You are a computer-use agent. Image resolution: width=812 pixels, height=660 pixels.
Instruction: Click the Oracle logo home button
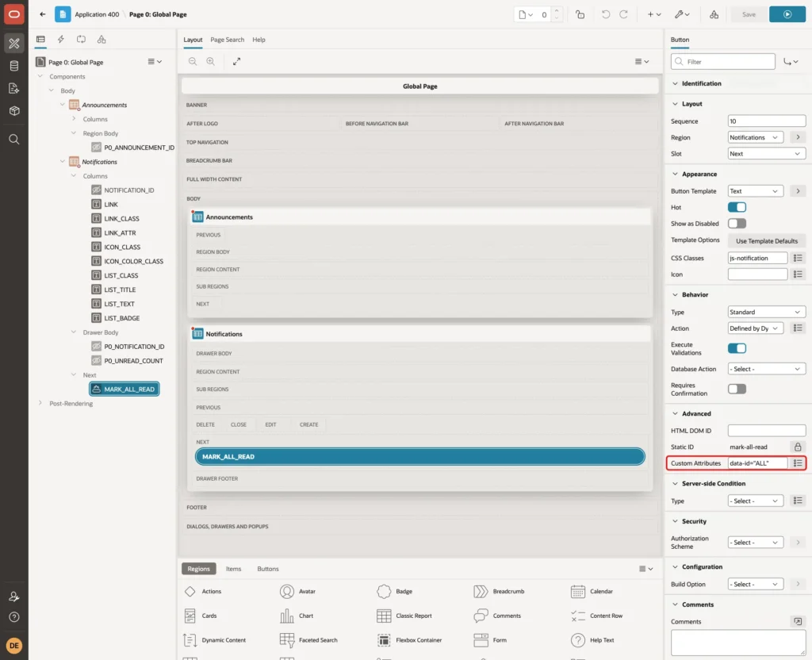(14, 14)
